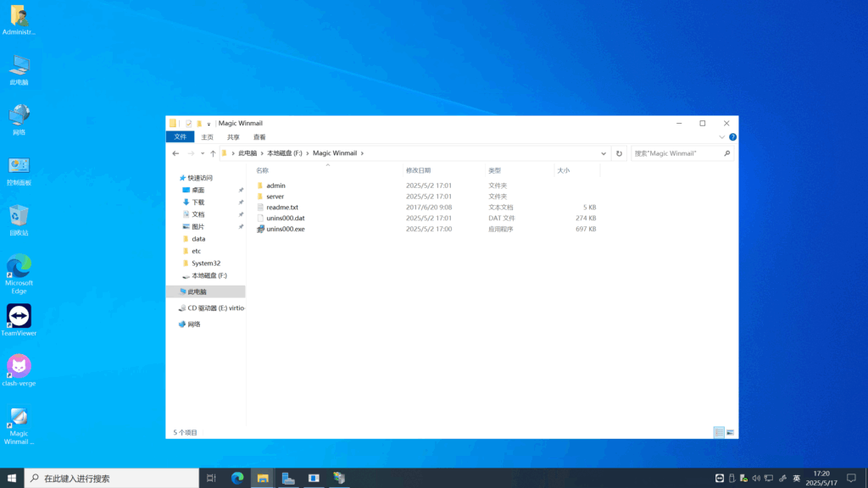
Task: Select 此电脑 in the navigation pane
Action: click(x=205, y=291)
